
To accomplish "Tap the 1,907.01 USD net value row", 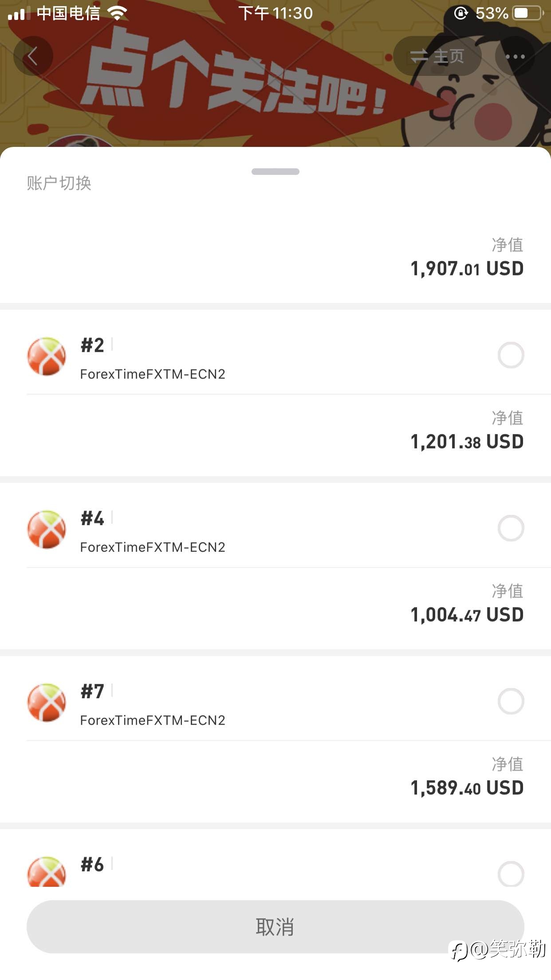I will point(275,257).
